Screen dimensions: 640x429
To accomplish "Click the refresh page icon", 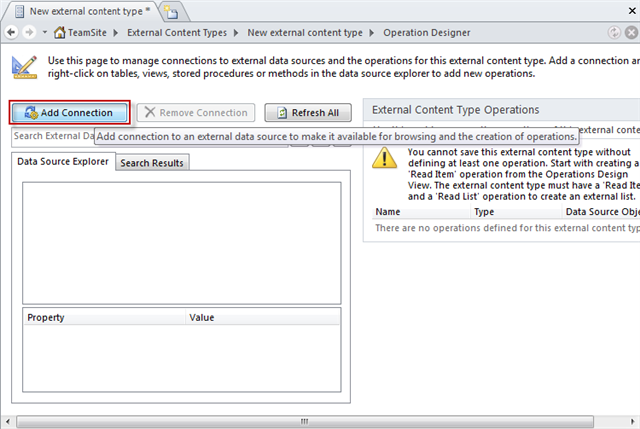I will coord(614,32).
